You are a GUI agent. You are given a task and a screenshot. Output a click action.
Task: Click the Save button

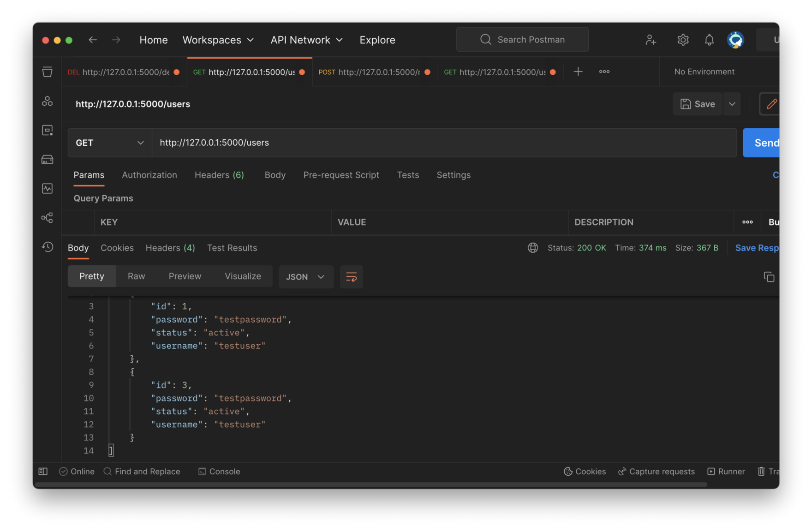click(698, 104)
